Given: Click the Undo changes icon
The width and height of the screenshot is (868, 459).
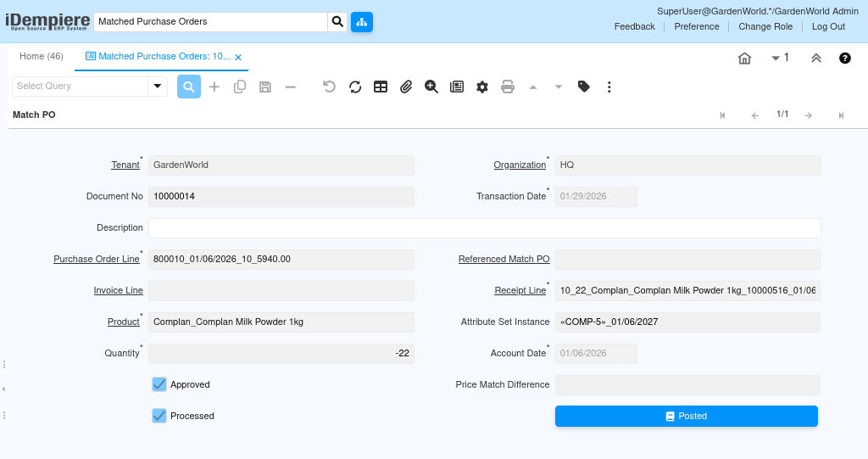Looking at the screenshot, I should pos(330,87).
